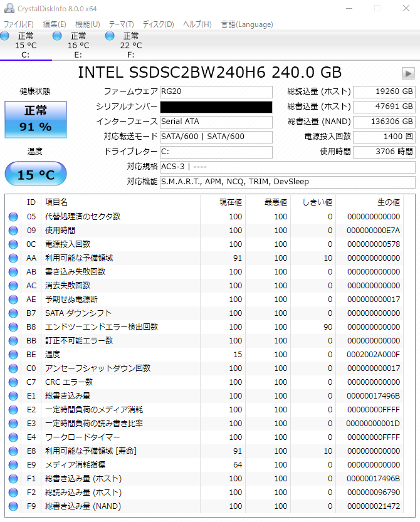Click status icon of row B8 エンドツーエンドエラー検出回数
This screenshot has width=420, height=522.
click(x=13, y=327)
